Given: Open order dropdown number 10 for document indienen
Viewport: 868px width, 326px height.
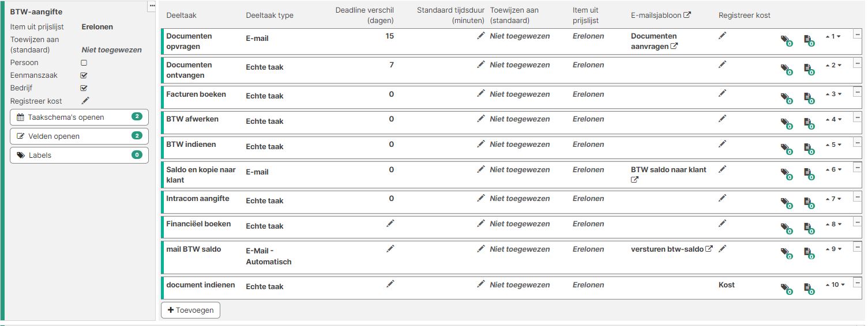Looking at the screenshot, I should (835, 285).
